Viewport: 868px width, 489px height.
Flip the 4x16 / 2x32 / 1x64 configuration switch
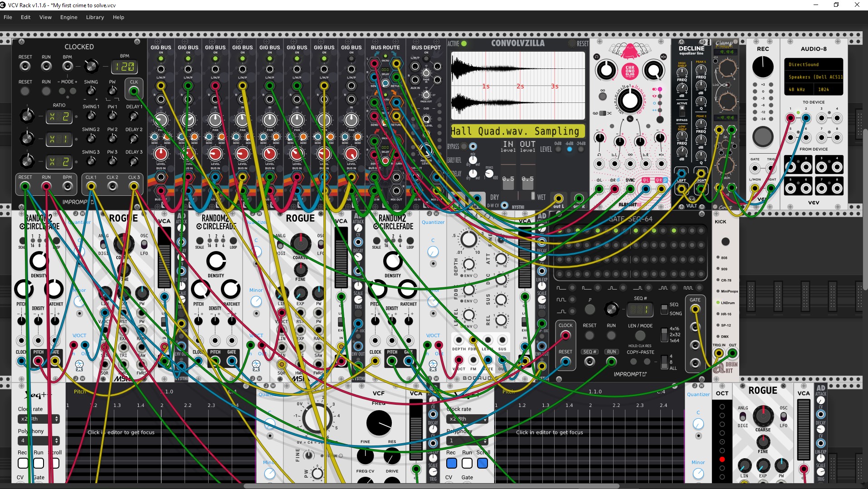click(664, 334)
